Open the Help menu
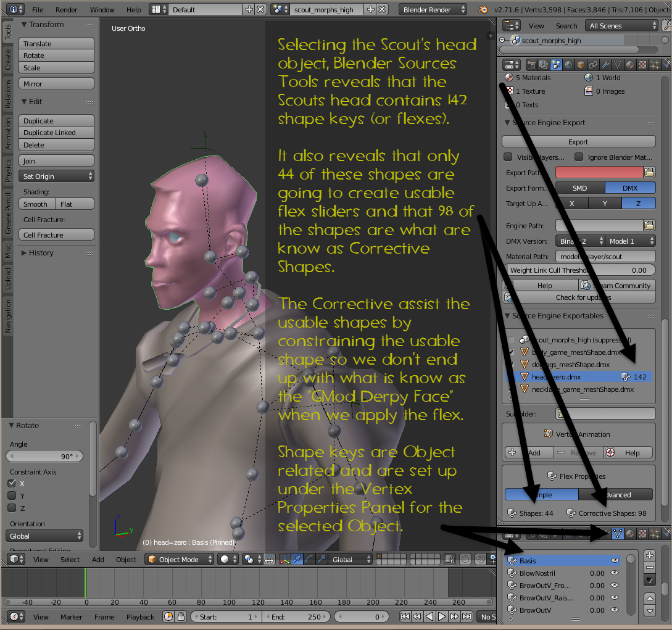Screen dimensions: 672x630 coord(133,9)
